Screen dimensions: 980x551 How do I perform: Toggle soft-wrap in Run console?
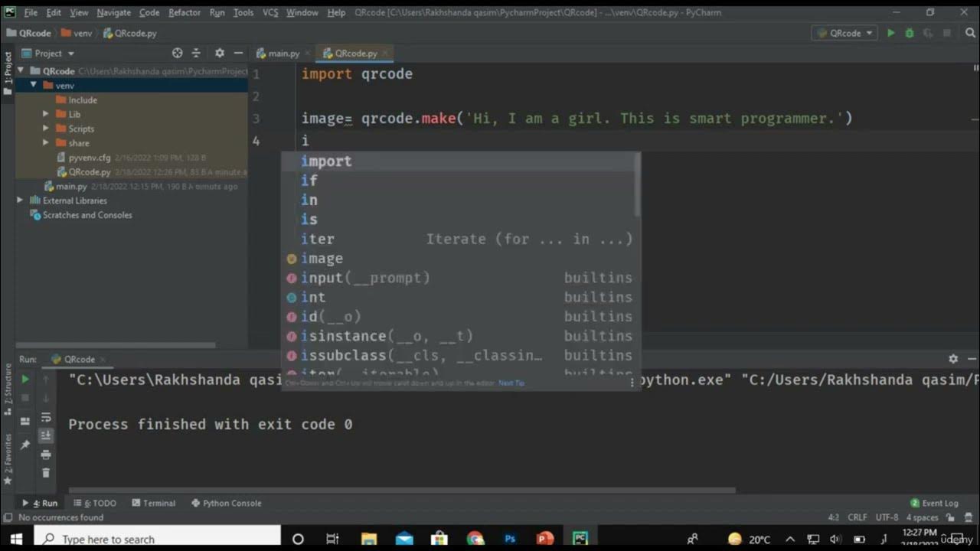click(x=46, y=417)
